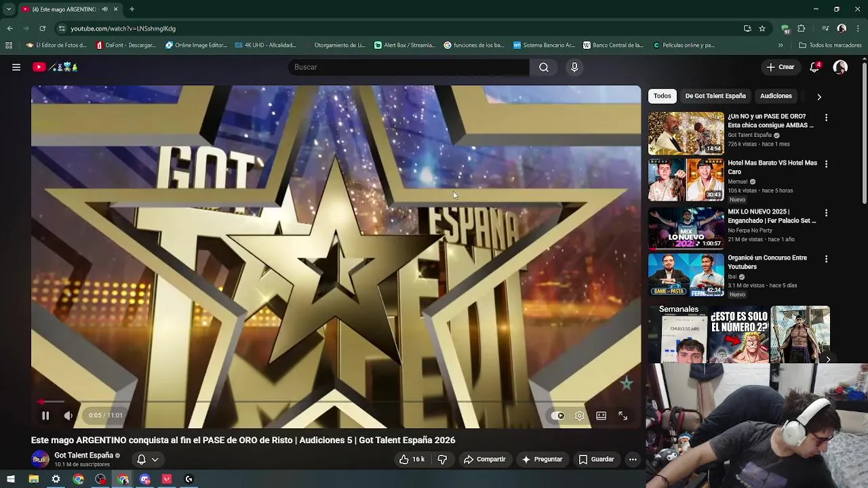868x488 pixels.
Task: Click the Ibai channel name
Action: (x=732, y=277)
